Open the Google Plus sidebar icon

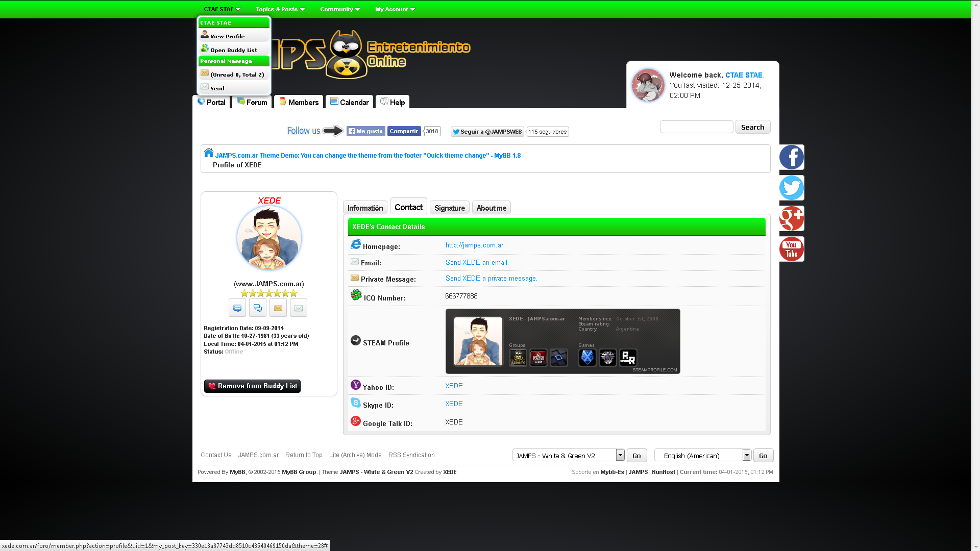pyautogui.click(x=792, y=218)
